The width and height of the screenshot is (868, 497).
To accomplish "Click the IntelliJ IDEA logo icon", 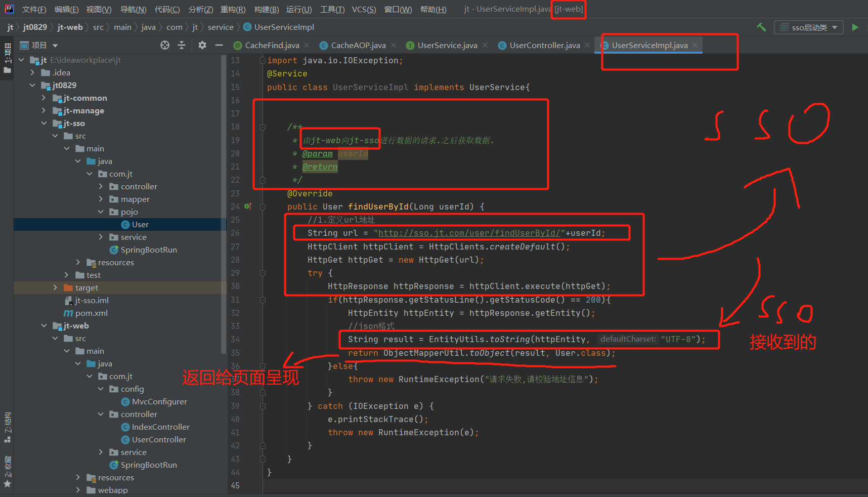I will click(x=9, y=9).
